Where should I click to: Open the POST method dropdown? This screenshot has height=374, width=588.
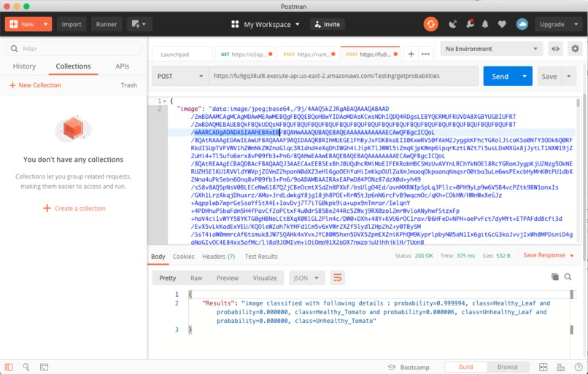point(180,76)
